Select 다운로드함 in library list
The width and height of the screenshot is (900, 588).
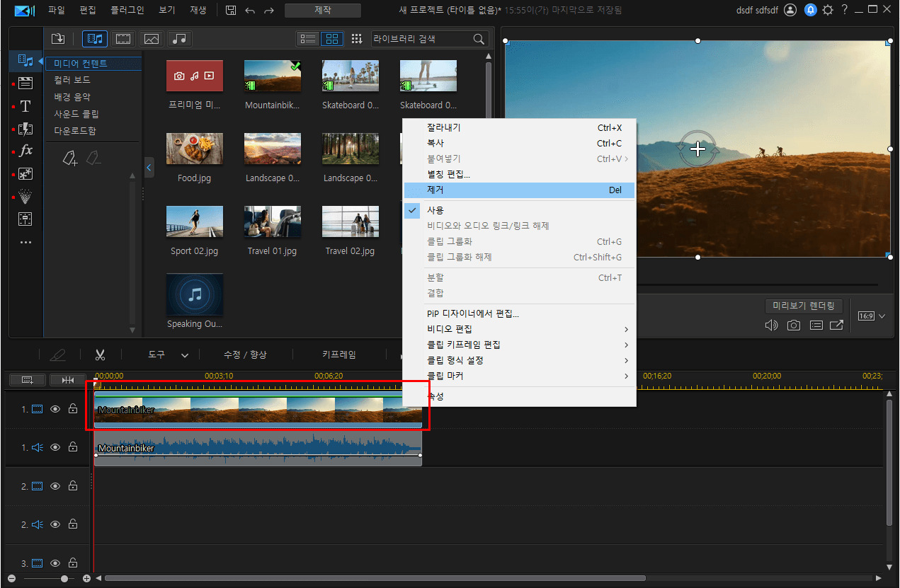pyautogui.click(x=75, y=130)
